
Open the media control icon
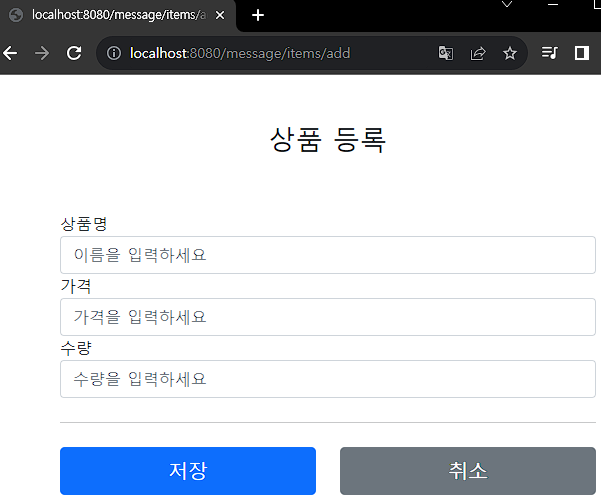(550, 53)
